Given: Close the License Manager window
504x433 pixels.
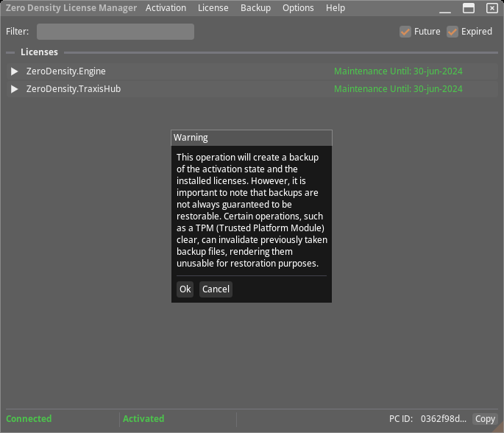Looking at the screenshot, I should [491, 8].
